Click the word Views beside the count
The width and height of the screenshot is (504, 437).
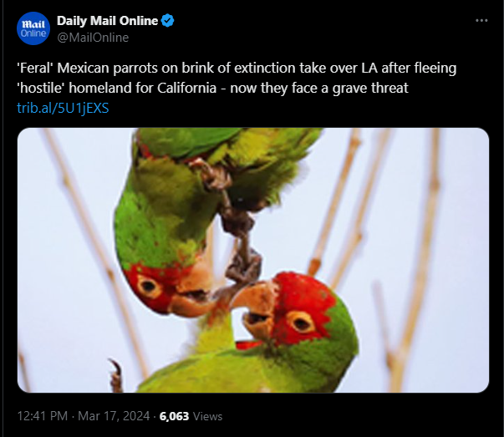[207, 416]
